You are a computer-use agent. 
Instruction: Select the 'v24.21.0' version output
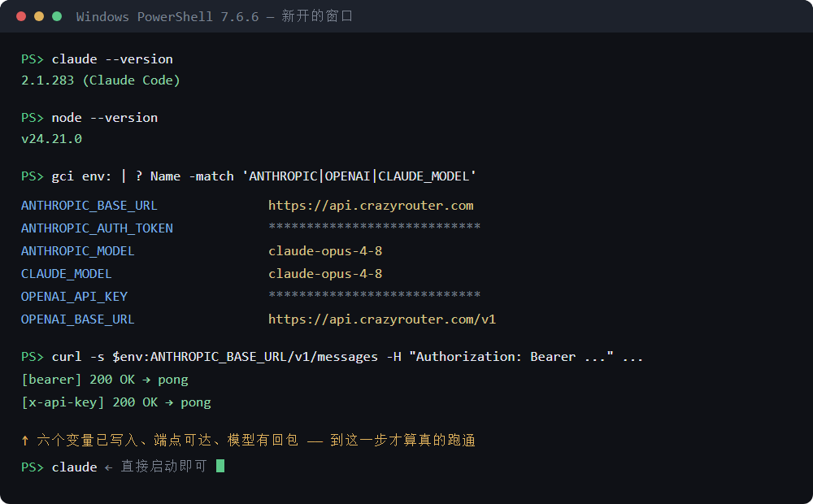pos(51,139)
